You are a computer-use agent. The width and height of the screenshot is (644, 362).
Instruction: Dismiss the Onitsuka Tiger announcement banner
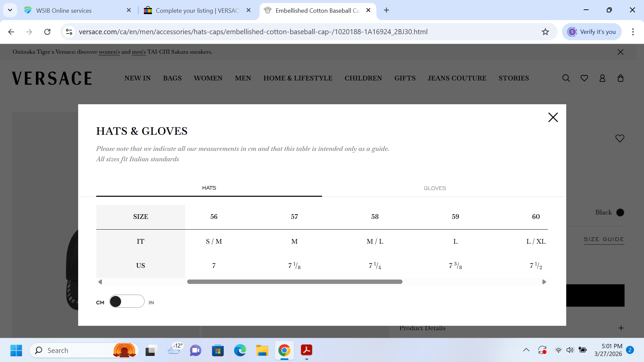coord(621,52)
